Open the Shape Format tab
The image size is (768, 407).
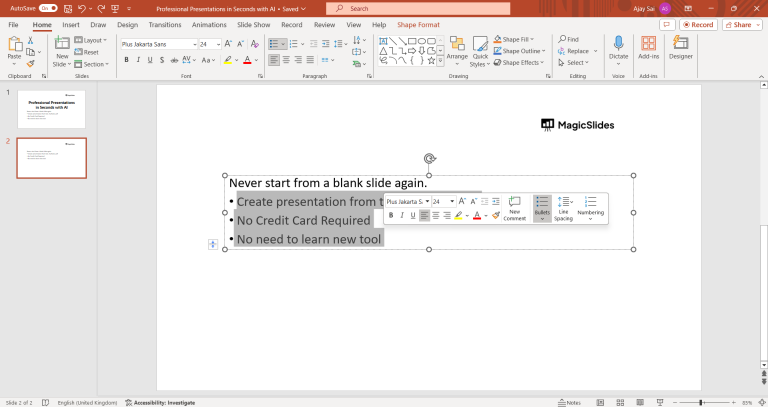[418, 24]
